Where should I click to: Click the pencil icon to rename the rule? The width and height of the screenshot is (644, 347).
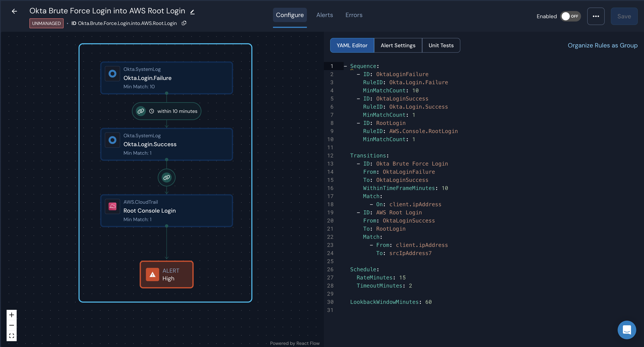click(192, 11)
